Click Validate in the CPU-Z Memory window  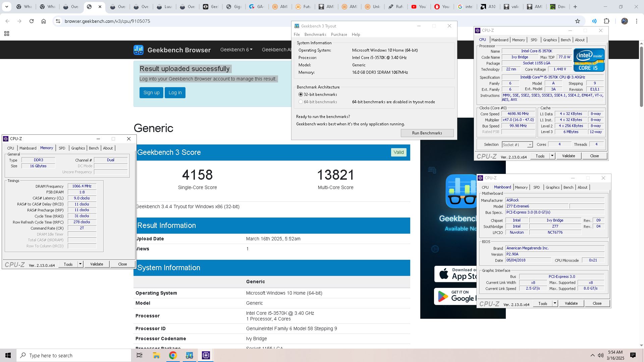97,264
